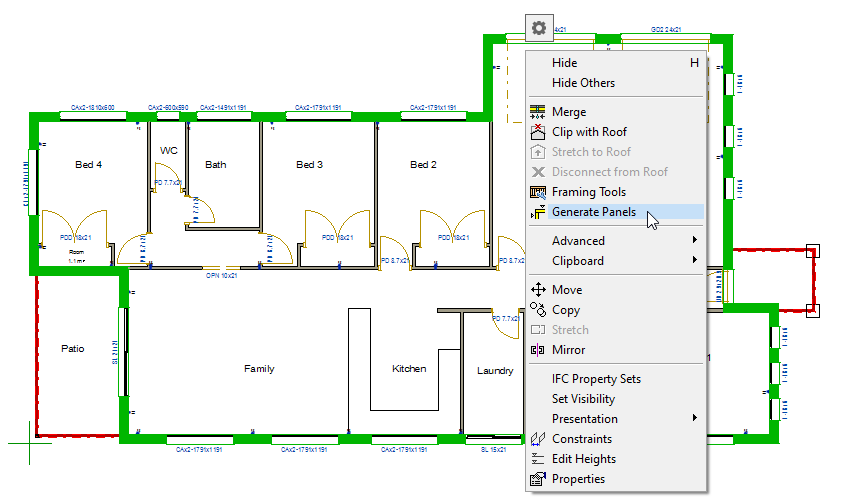Select Hide Others menu entry
Screen dimensions: 849x504
[x=583, y=83]
